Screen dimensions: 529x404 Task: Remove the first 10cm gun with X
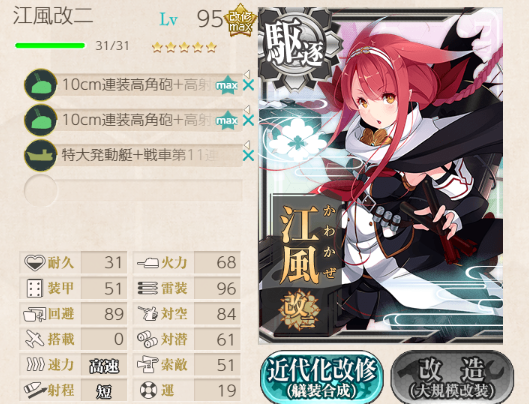[x=249, y=85]
